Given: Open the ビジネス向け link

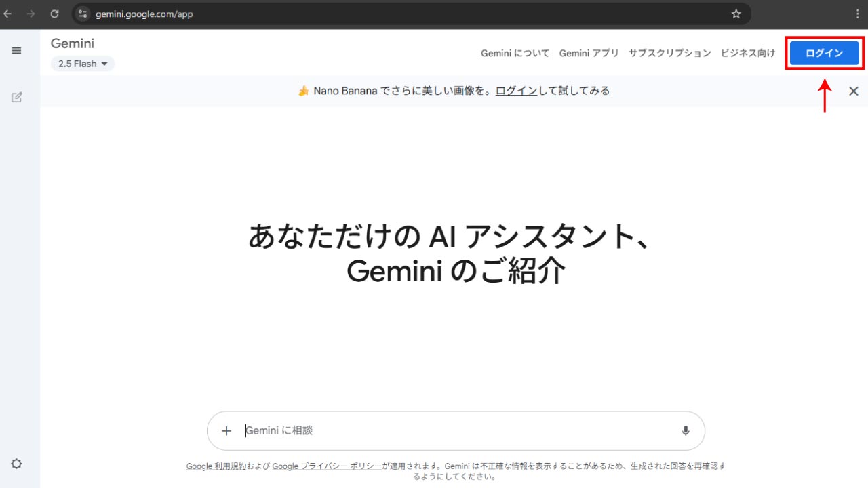Looking at the screenshot, I should [x=748, y=53].
